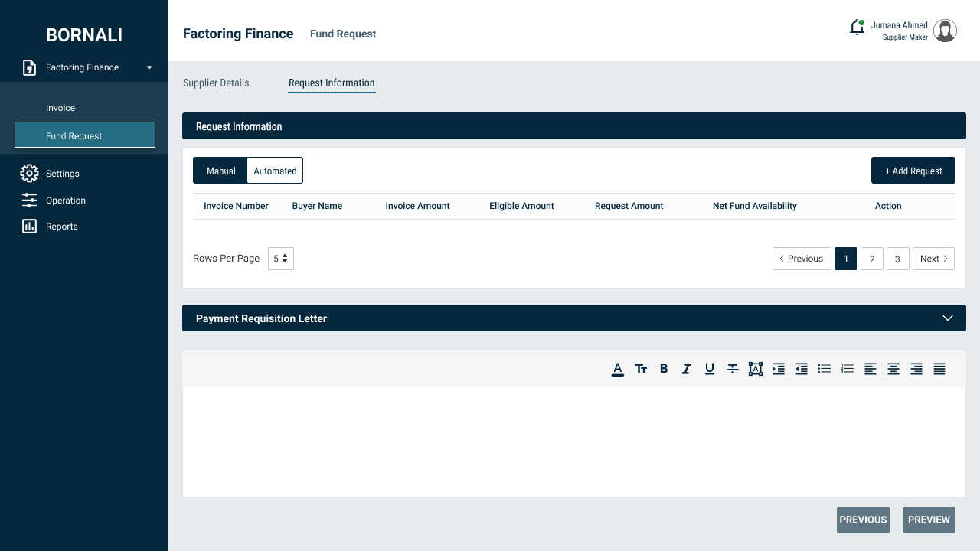Collapse the Factoring Finance sidebar menu
The width and height of the screenshot is (980, 551).
[x=149, y=67]
